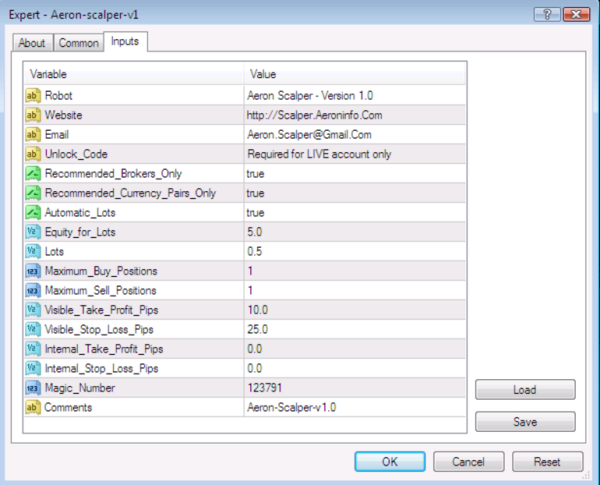Click the Website value http://Scalper.Aeroninfo.Com
The width and height of the screenshot is (600, 485).
(314, 115)
